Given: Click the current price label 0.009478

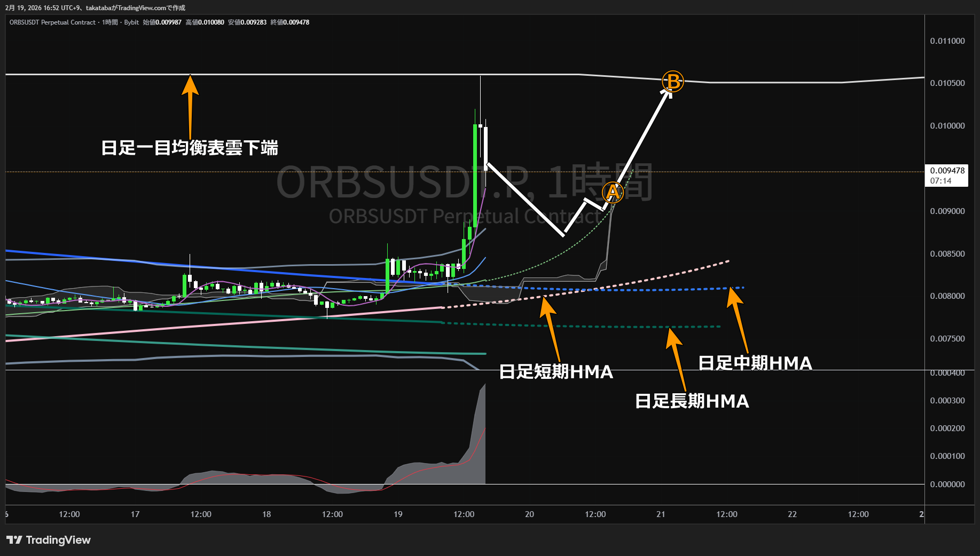Looking at the screenshot, I should coord(947,171).
